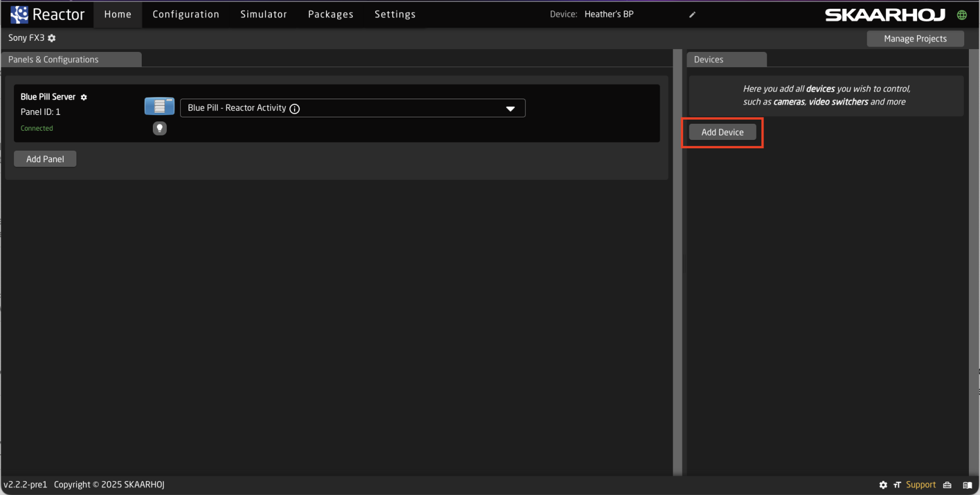
Task: Open the Support link
Action: coord(921,485)
